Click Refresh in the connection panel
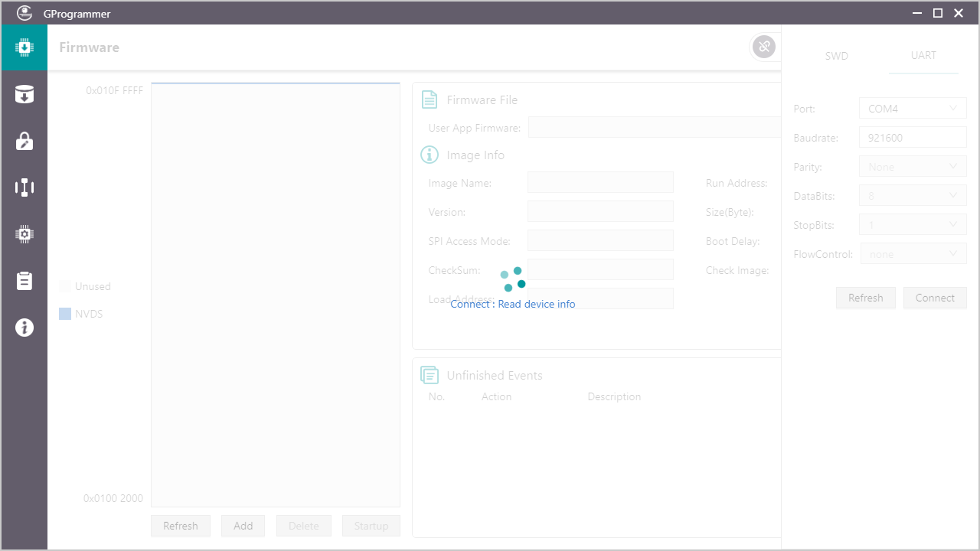Viewport: 980px width, 551px height. 865,298
